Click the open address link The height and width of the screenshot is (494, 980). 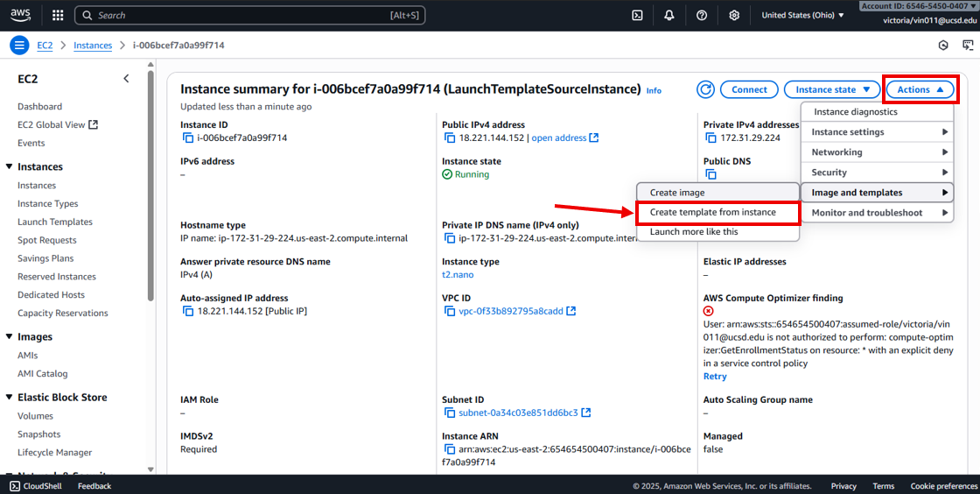pos(559,138)
